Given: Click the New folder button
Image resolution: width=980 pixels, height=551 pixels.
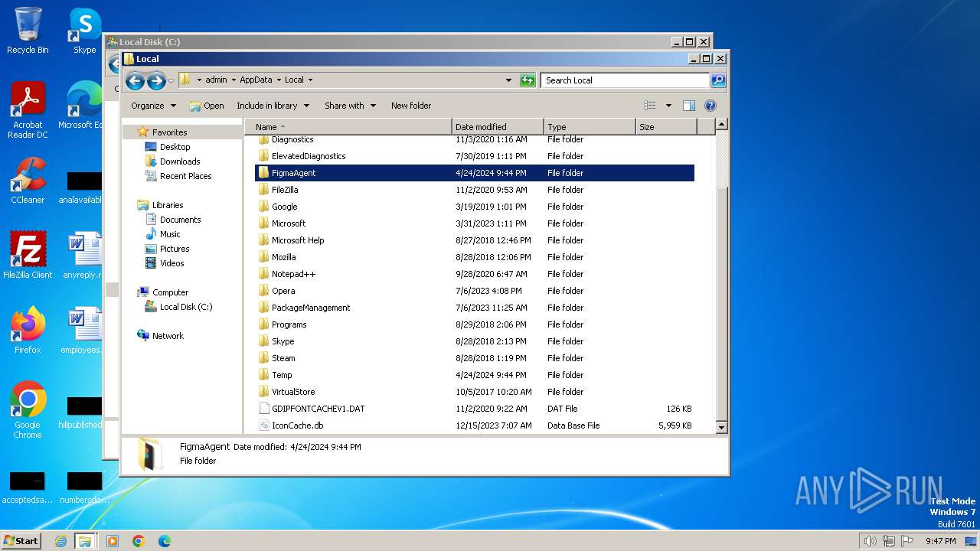Looking at the screenshot, I should (x=411, y=106).
